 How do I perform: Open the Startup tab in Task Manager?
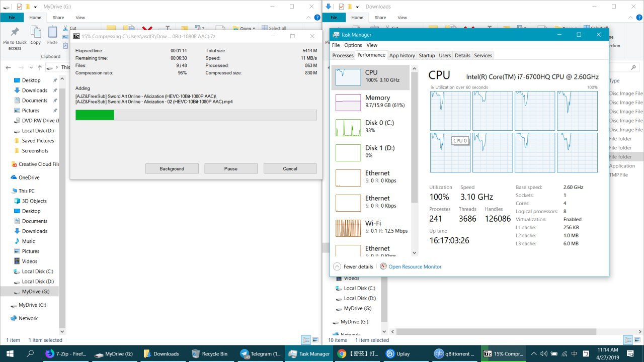[x=427, y=55]
